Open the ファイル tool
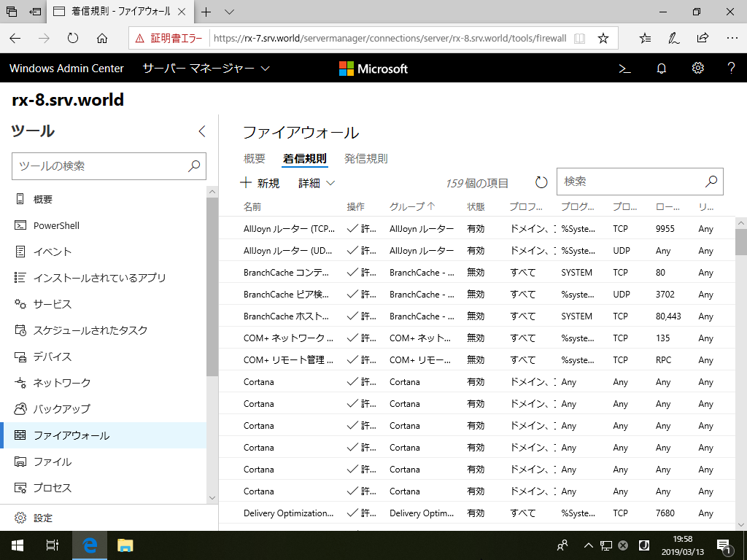 [x=104, y=462]
